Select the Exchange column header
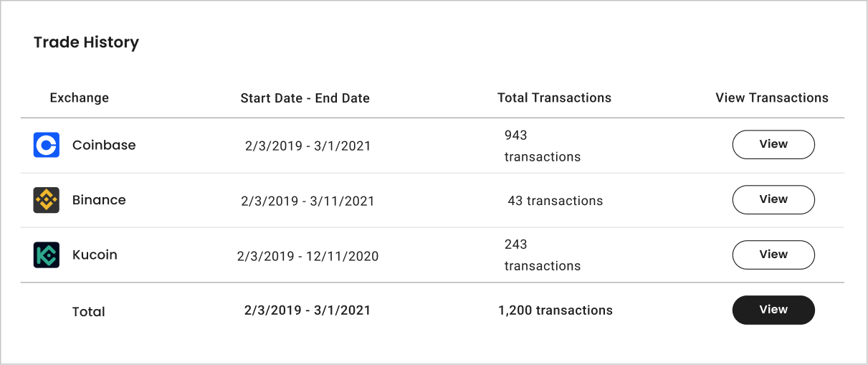The width and height of the screenshot is (868, 365). click(80, 98)
